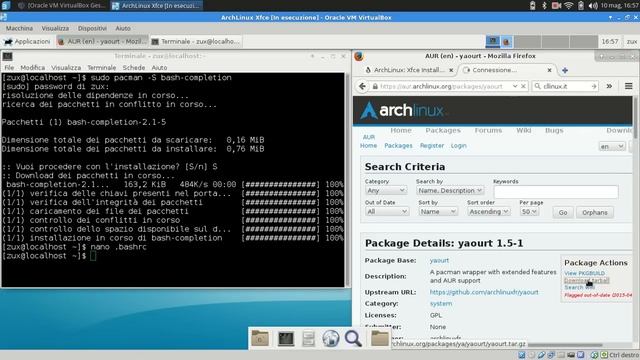Image resolution: width=640 pixels, height=360 pixels.
Task: Open the terminal's Terminale menu
Action: [102, 68]
